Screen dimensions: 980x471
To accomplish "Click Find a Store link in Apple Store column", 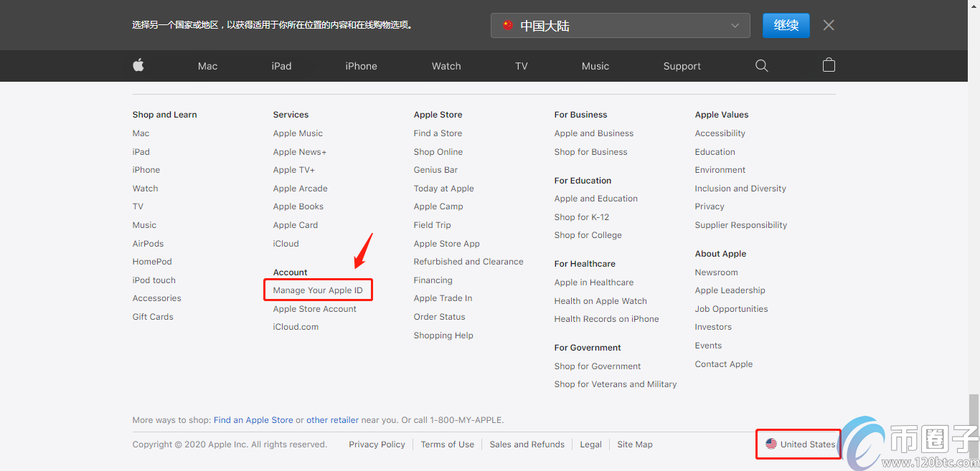I will click(x=438, y=133).
